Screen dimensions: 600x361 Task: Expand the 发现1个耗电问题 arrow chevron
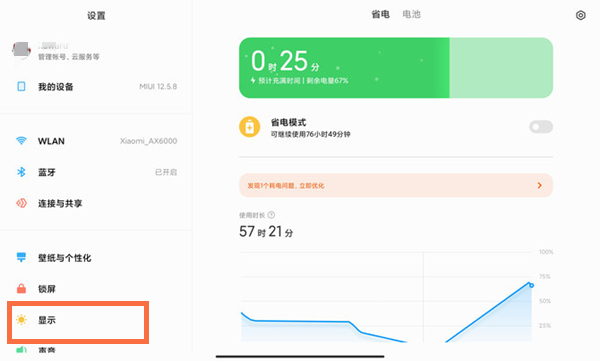coord(540,185)
